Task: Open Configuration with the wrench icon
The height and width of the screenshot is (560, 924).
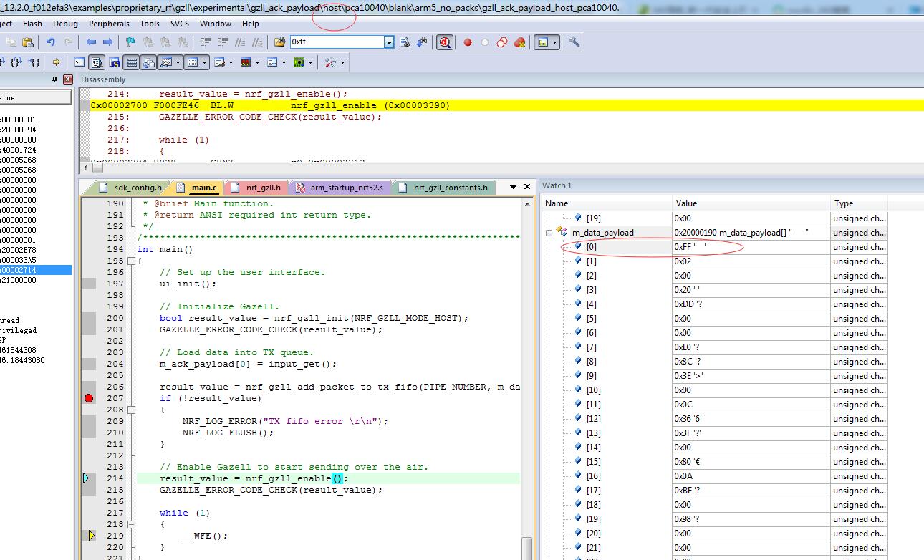Action: point(574,42)
